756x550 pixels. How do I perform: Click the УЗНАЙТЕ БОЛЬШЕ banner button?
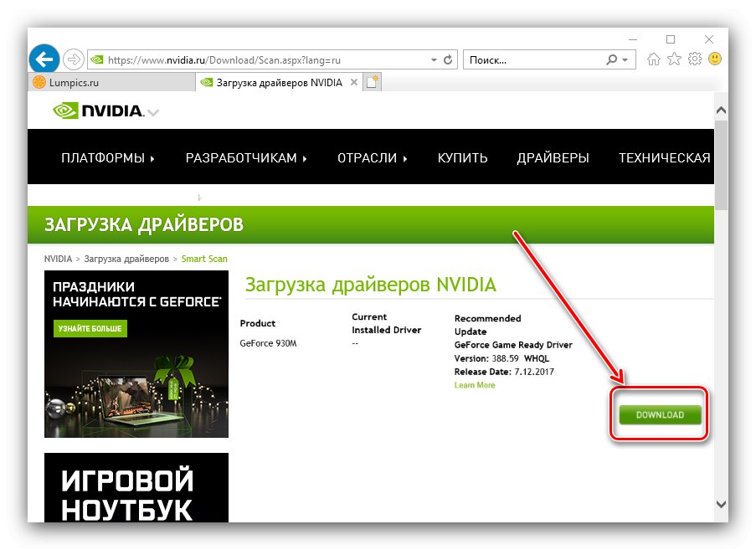tap(90, 329)
